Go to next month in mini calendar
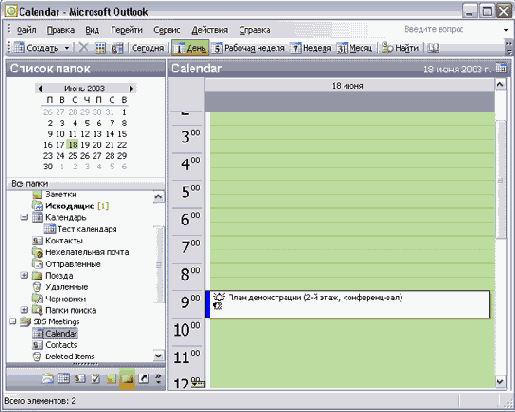The height and width of the screenshot is (412, 515). [x=132, y=89]
